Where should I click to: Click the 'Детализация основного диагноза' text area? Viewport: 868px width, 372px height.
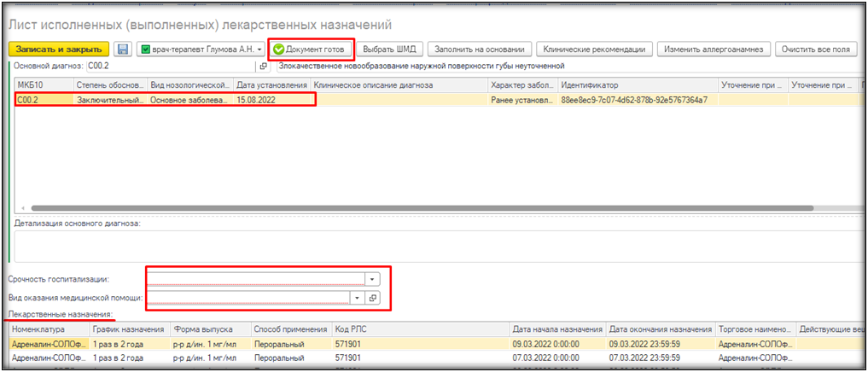tap(427, 246)
